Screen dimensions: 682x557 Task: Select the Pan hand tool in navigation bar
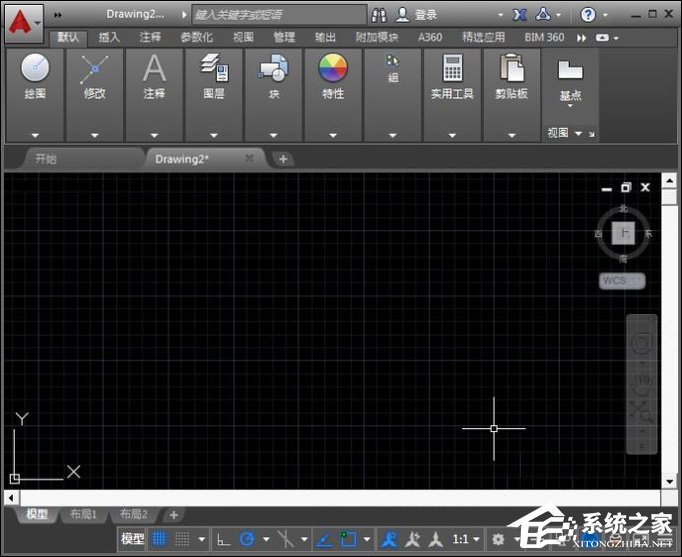642,384
